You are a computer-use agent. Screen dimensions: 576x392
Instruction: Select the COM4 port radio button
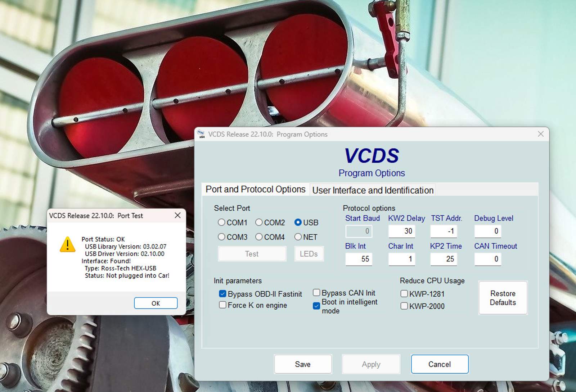259,237
